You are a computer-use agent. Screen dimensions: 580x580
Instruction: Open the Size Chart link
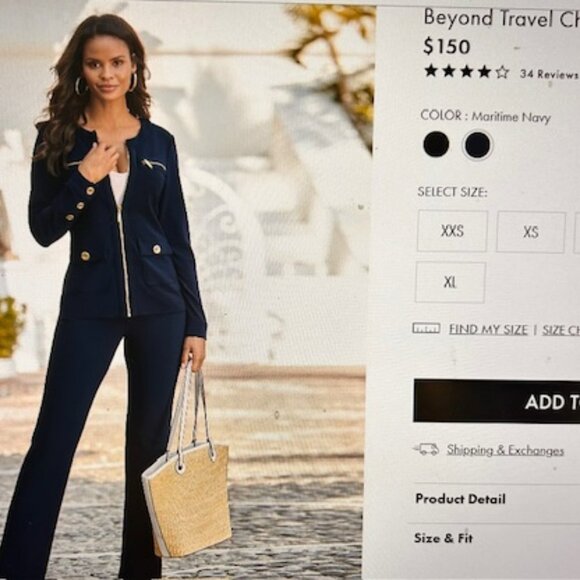coord(561,330)
